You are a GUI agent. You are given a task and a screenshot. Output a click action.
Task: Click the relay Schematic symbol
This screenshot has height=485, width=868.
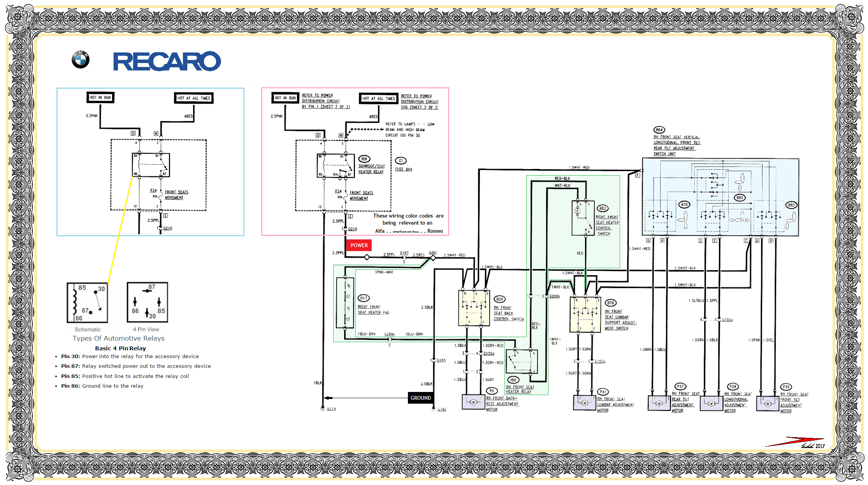coord(88,303)
